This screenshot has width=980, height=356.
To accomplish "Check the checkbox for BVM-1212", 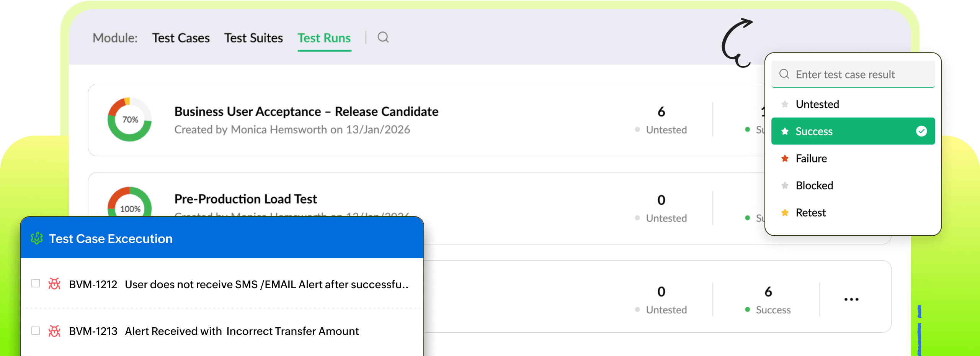I will point(36,284).
